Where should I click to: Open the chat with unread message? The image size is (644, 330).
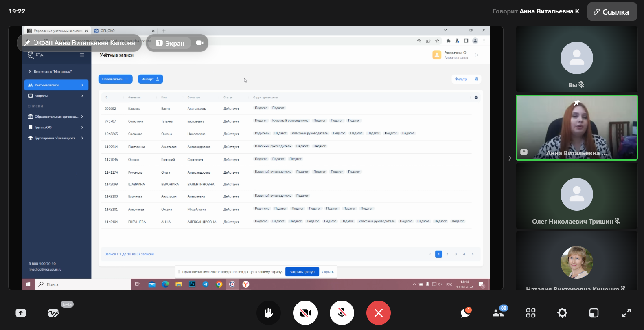click(465, 313)
